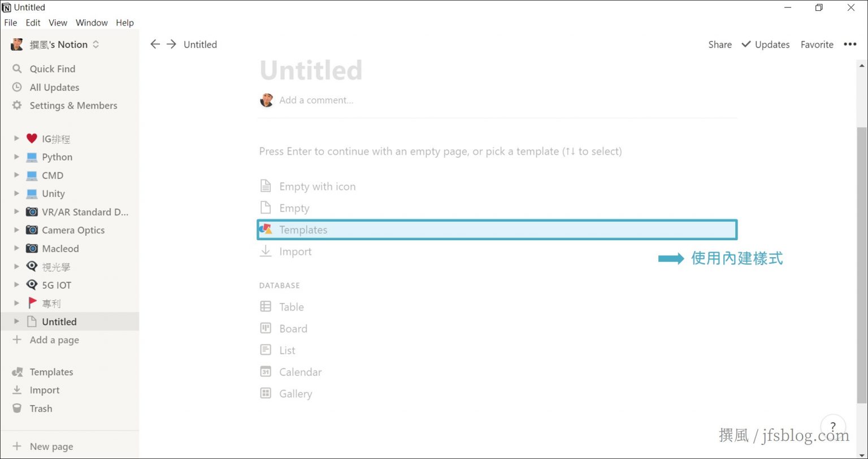This screenshot has height=459, width=868.
Task: Select the Gallery database icon
Action: pos(266,393)
